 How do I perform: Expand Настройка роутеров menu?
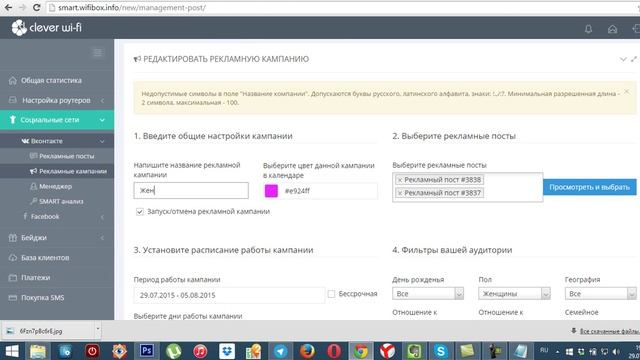57,100
